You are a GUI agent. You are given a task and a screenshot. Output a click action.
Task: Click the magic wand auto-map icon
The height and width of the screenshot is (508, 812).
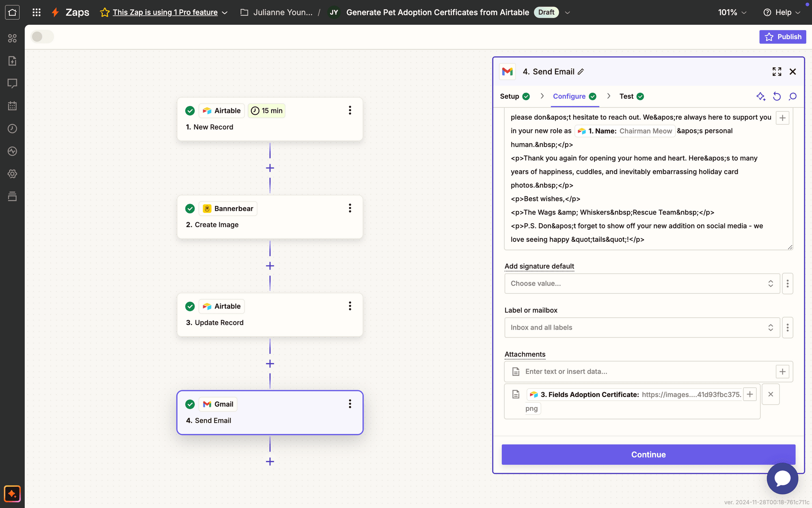pos(760,96)
